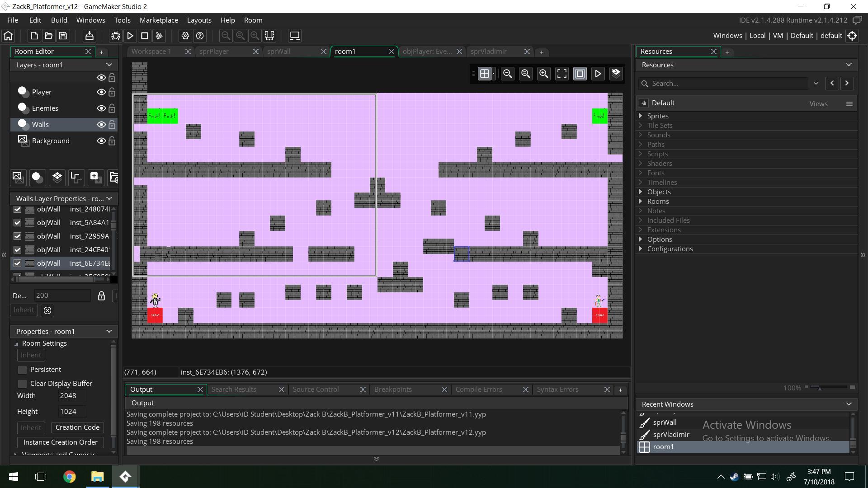The image size is (868, 488).
Task: Click the Debug bug icon in toolbar
Action: pyautogui.click(x=116, y=36)
